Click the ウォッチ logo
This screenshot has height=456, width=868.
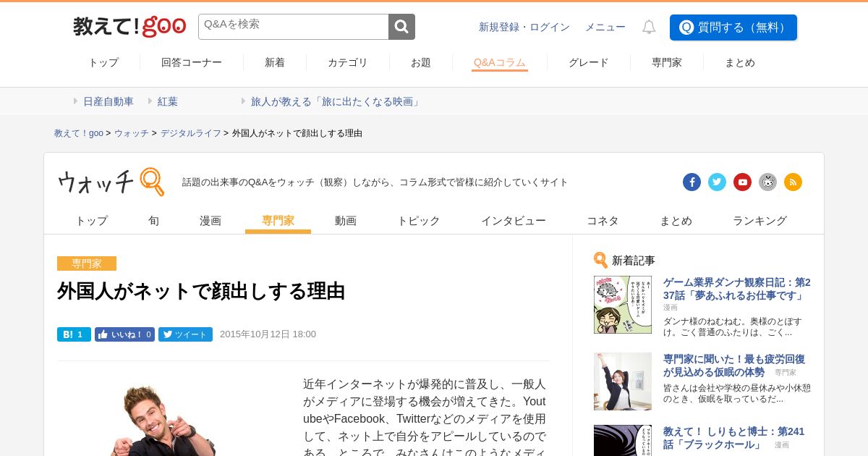111,182
